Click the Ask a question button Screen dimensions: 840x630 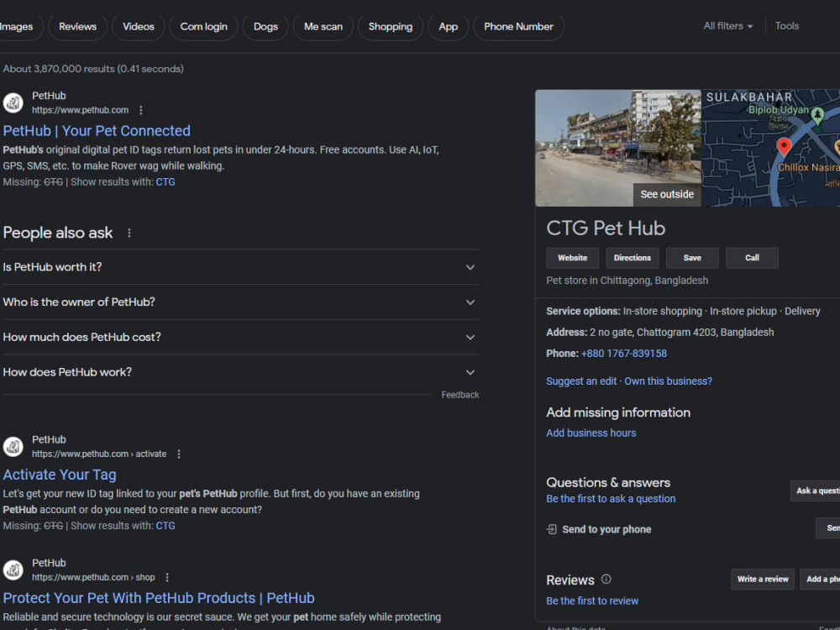(816, 491)
